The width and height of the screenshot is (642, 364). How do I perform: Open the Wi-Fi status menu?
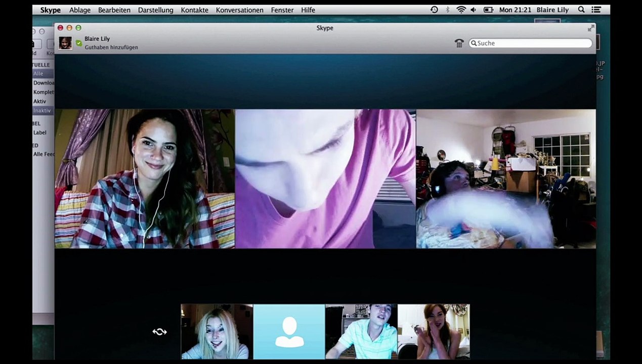click(x=461, y=10)
